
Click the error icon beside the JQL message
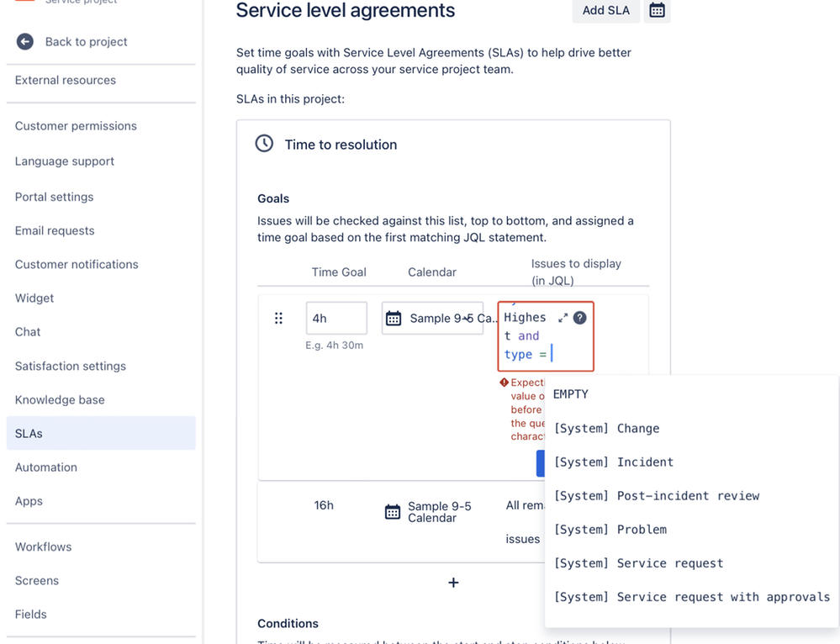pos(504,382)
